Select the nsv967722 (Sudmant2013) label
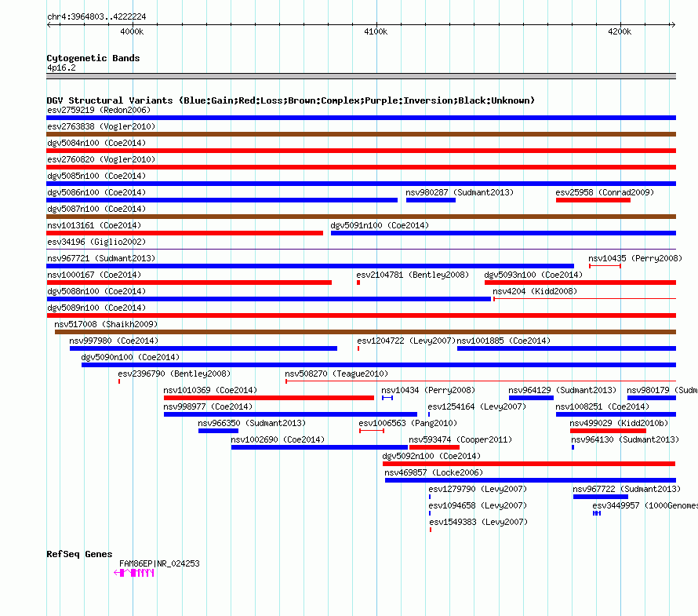Image resolution: width=698 pixels, height=616 pixels. 627,489
